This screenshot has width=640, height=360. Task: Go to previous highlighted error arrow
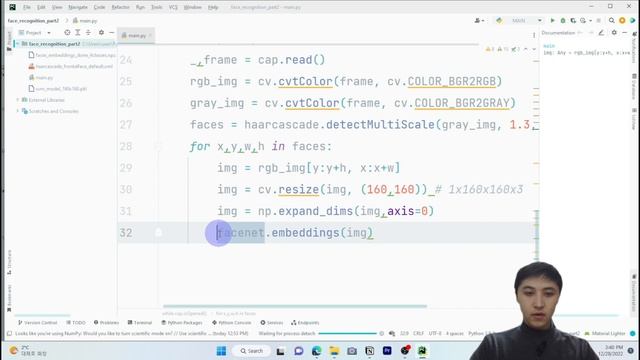click(x=526, y=49)
